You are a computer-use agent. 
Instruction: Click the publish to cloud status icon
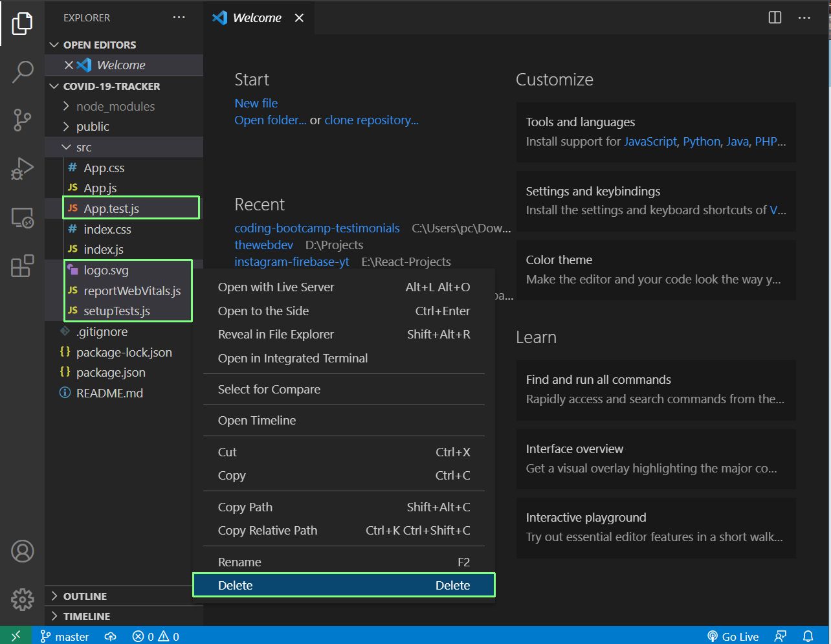pyautogui.click(x=111, y=636)
